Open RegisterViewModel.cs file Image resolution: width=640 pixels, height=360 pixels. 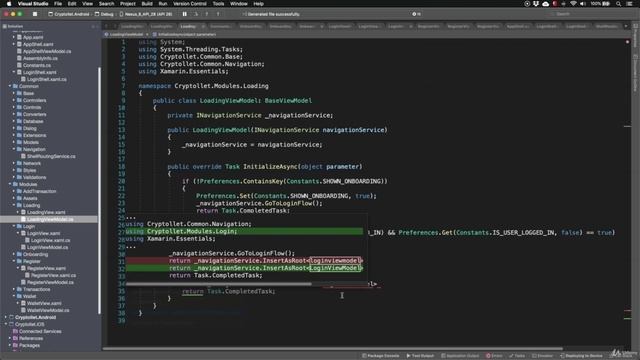pyautogui.click(x=50, y=282)
